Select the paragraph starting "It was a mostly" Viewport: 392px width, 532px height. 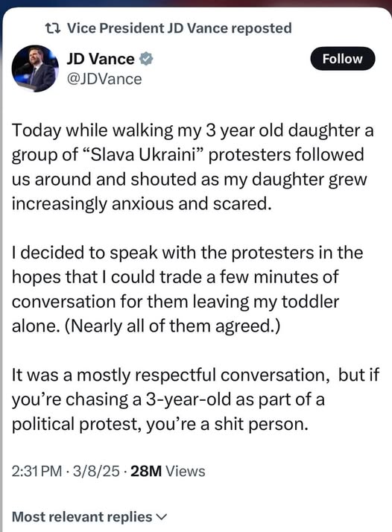coord(195,399)
